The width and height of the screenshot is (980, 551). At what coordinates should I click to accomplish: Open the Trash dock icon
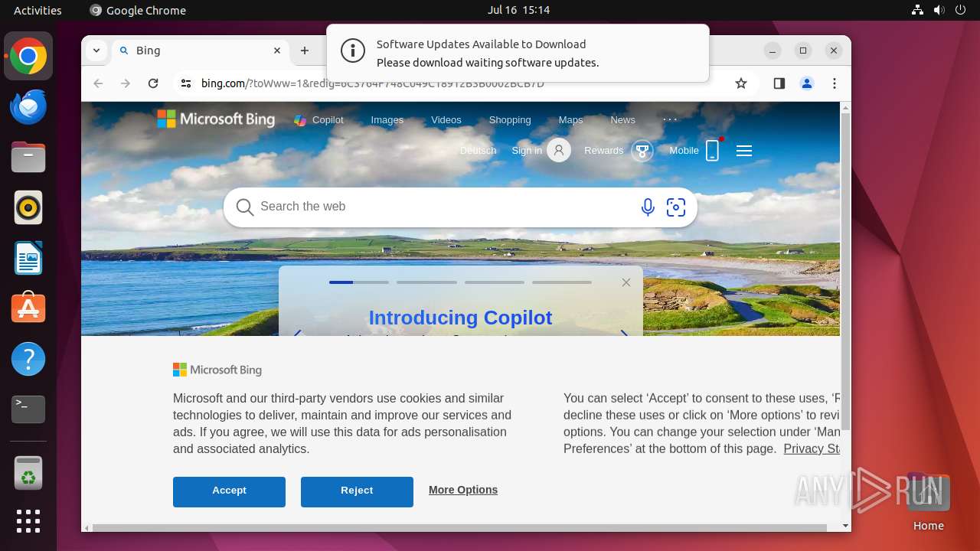(28, 473)
